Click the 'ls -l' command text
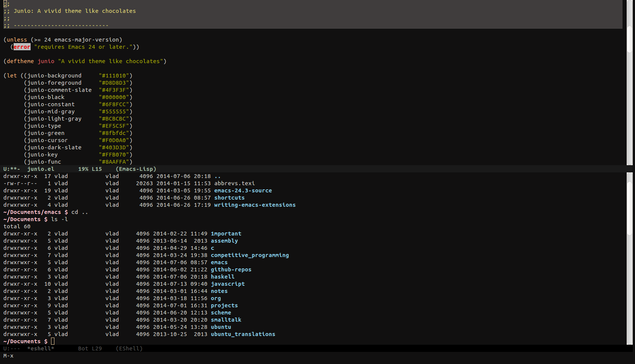 pyautogui.click(x=59, y=219)
